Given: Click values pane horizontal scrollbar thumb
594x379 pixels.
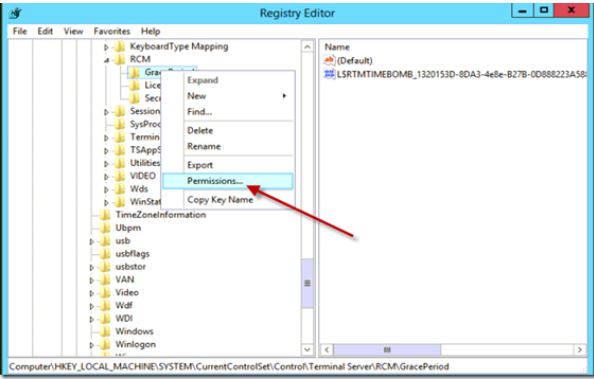Looking at the screenshot, I should (387, 349).
